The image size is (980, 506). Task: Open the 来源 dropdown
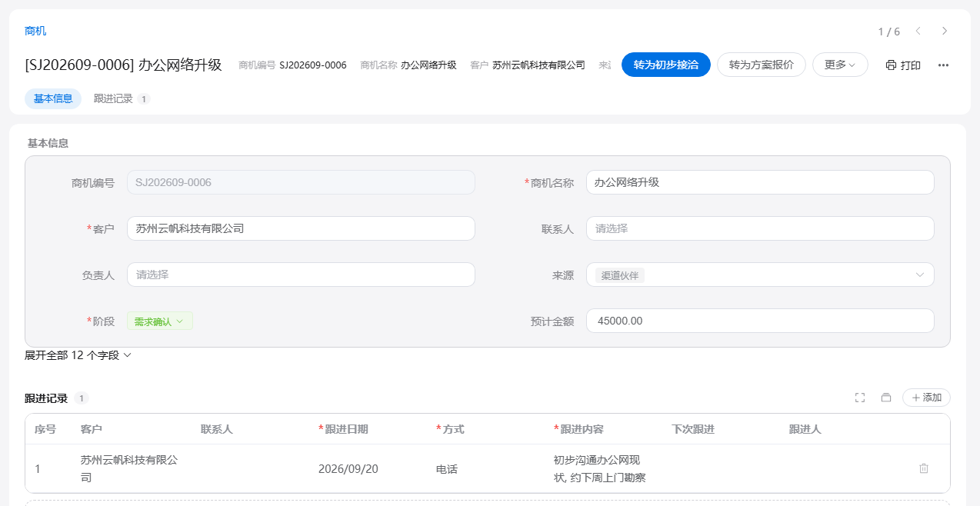tap(760, 275)
